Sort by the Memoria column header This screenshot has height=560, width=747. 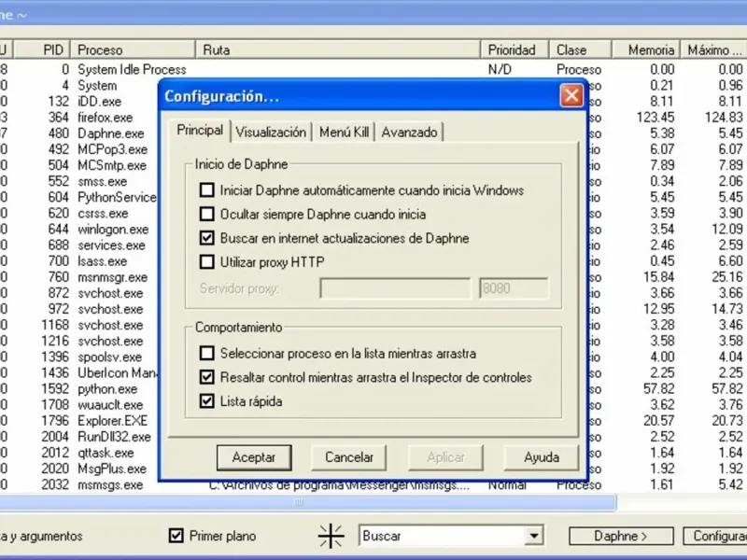tap(645, 49)
